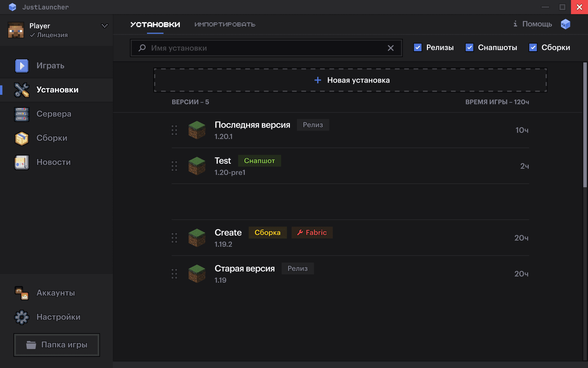Open Сборки via the chest icon
588x368 pixels.
(21, 138)
